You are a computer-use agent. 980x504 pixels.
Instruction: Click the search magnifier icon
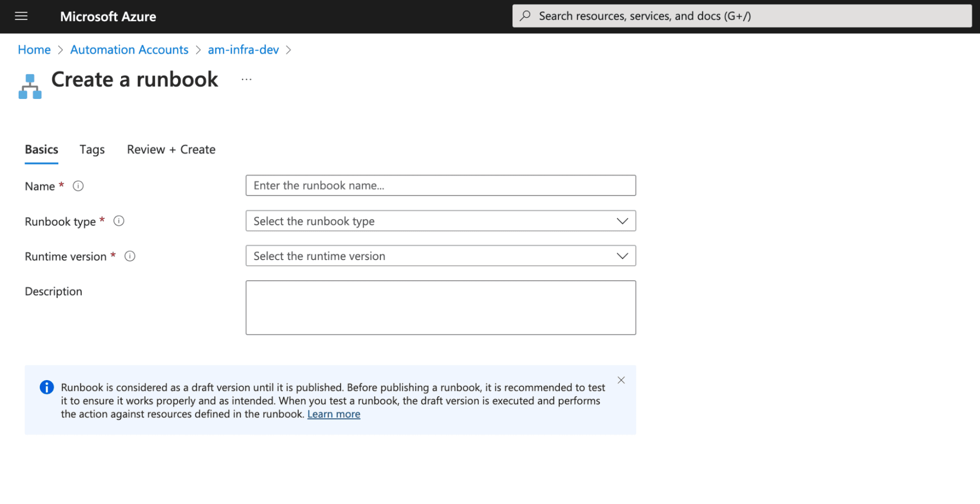tap(525, 16)
